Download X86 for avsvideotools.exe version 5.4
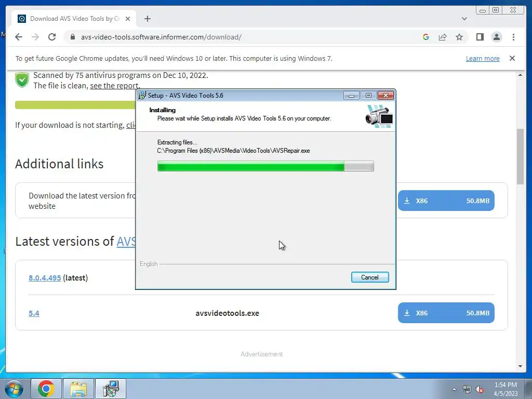This screenshot has height=399, width=532. pos(446,313)
